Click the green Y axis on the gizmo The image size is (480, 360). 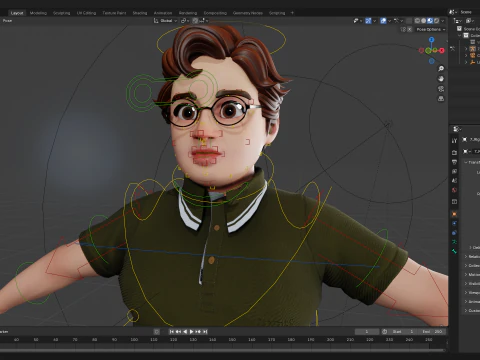coord(428,51)
